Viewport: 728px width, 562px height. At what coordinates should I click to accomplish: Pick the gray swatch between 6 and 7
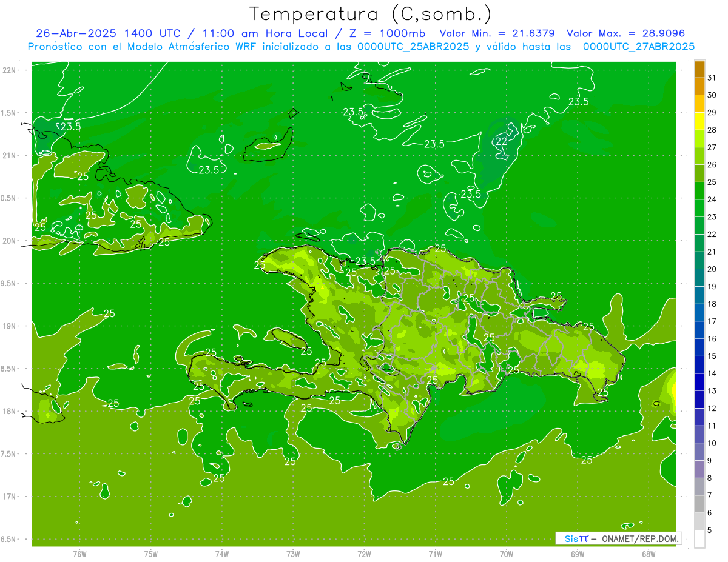[x=699, y=504]
